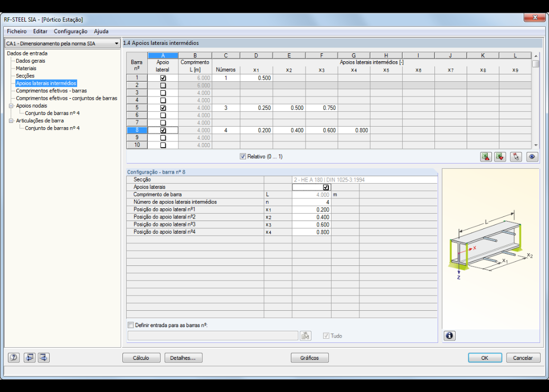Image resolution: width=549 pixels, height=392 pixels.
Task: Click the help question mark icon
Action: 14,358
